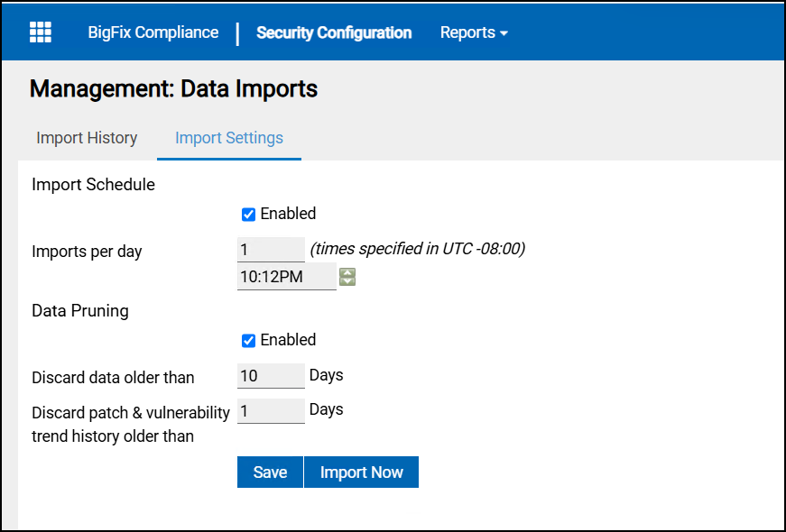Click the Discard data older than label

coord(113,378)
